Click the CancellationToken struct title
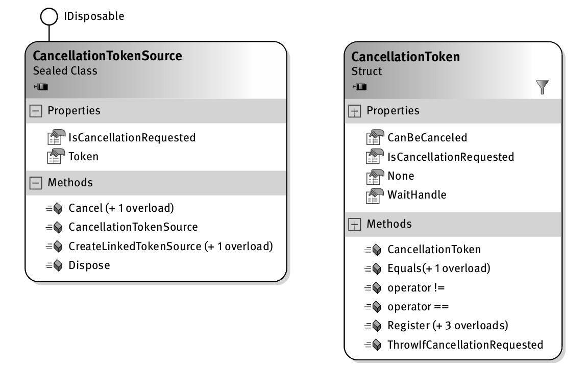Screen dimensions: 588x367 point(405,57)
